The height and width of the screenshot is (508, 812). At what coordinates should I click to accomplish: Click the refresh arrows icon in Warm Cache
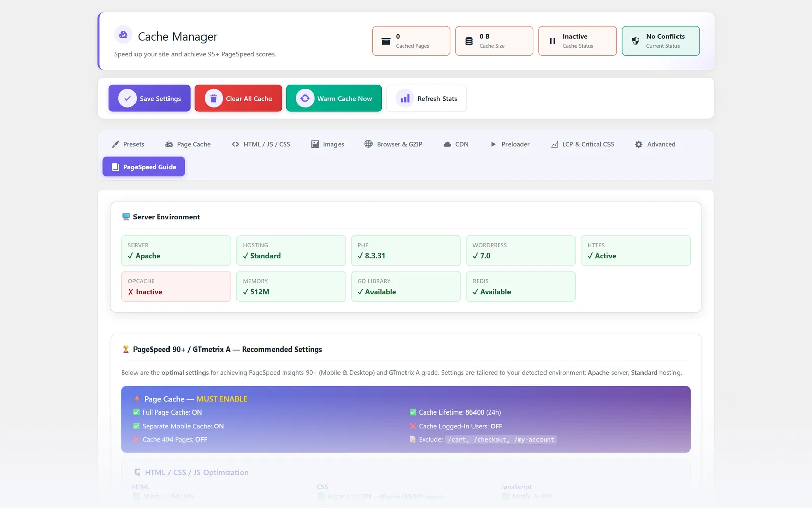(305, 98)
